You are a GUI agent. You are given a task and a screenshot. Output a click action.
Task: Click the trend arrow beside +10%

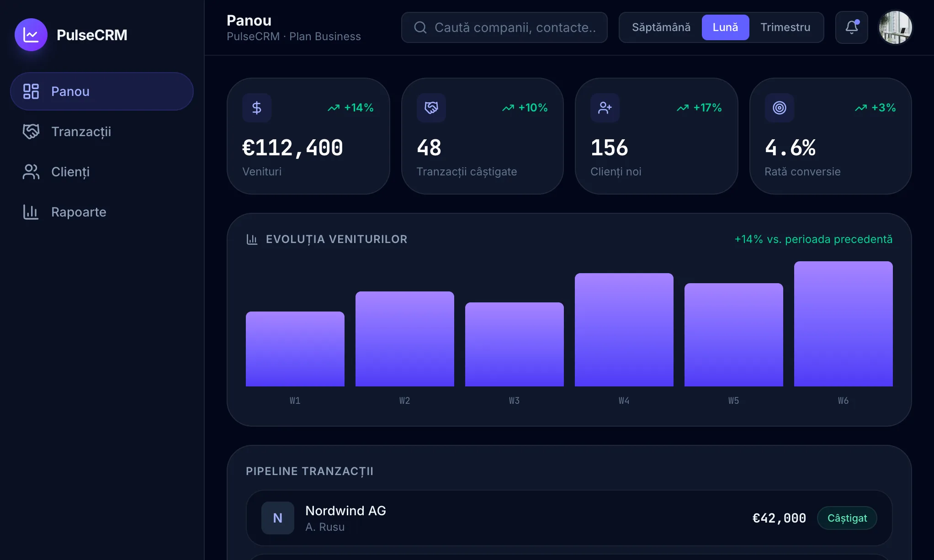[508, 108]
